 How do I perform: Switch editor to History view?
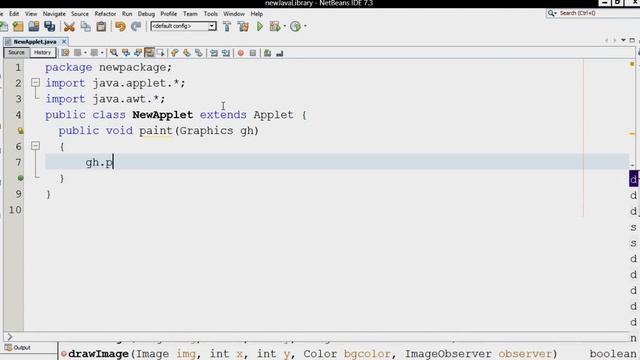[42, 53]
